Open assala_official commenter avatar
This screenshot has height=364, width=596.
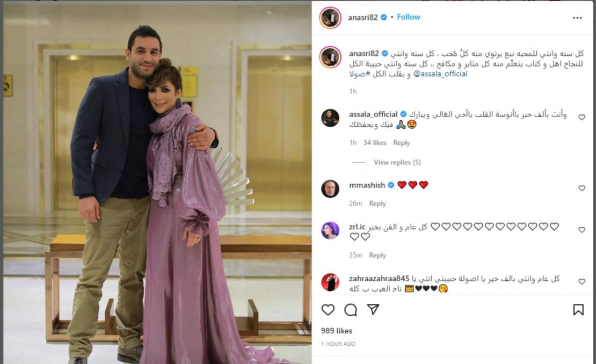[330, 118]
